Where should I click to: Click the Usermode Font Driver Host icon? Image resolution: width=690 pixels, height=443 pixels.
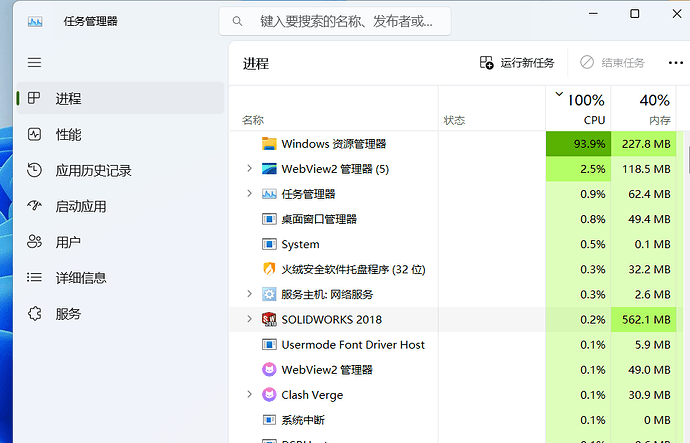tap(269, 344)
